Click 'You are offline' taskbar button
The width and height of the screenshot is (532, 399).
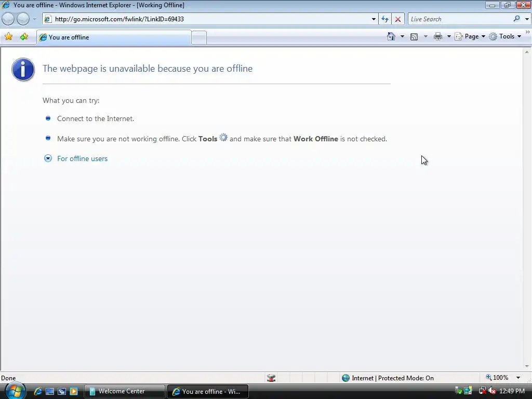click(208, 391)
